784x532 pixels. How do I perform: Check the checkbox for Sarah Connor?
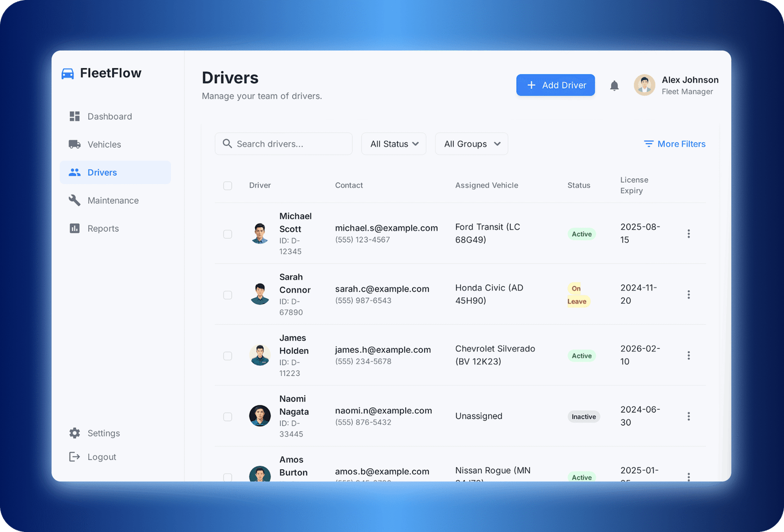(x=227, y=295)
